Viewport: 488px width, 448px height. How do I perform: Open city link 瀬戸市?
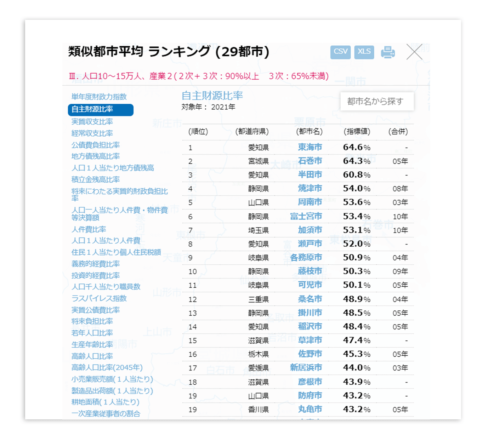point(310,244)
